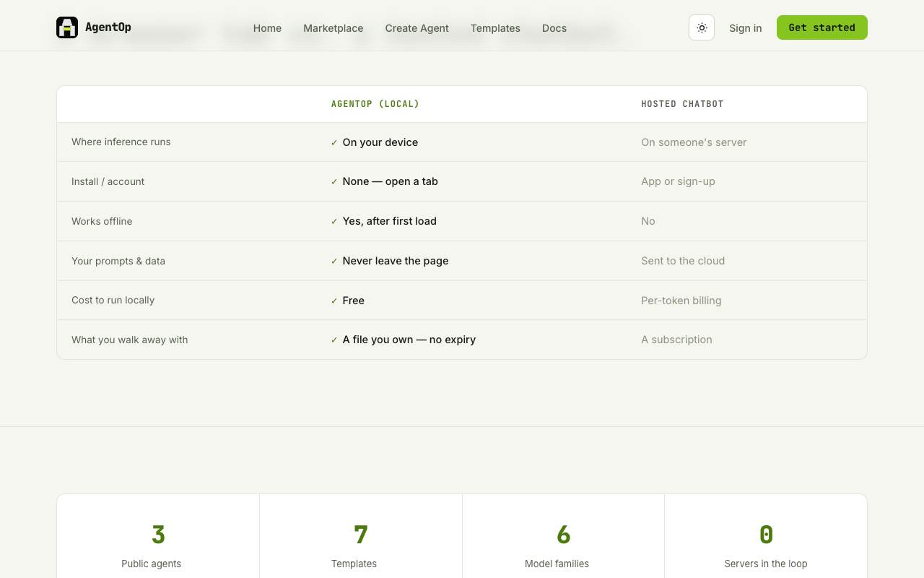Click the number 0 stat value

coord(767,535)
